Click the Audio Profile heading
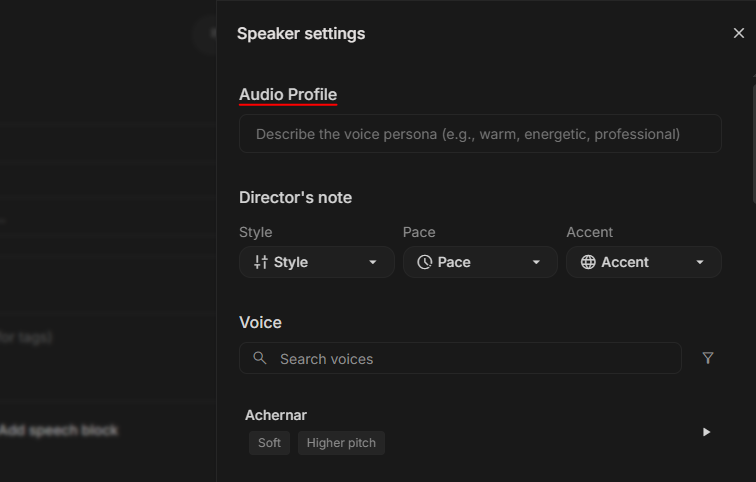Screen dimensions: 756x482 pyautogui.click(x=288, y=94)
